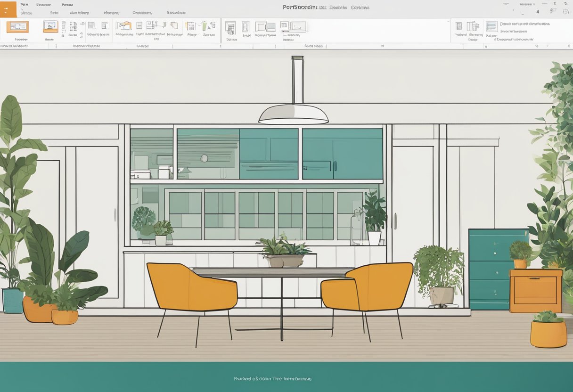The image size is (573, 392).
Task: Open the ribbon display options icon at top-right
Action: (x=566, y=11)
